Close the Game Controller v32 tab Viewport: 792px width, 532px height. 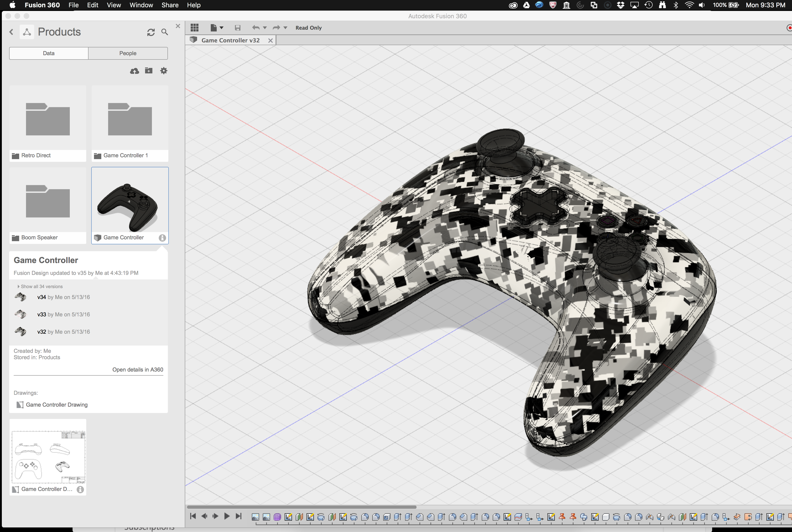(x=271, y=40)
